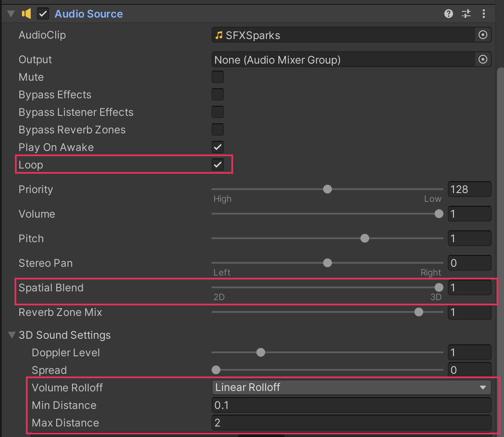Image resolution: width=504 pixels, height=437 pixels.
Task: Click the Audio Source component title
Action: 88,14
